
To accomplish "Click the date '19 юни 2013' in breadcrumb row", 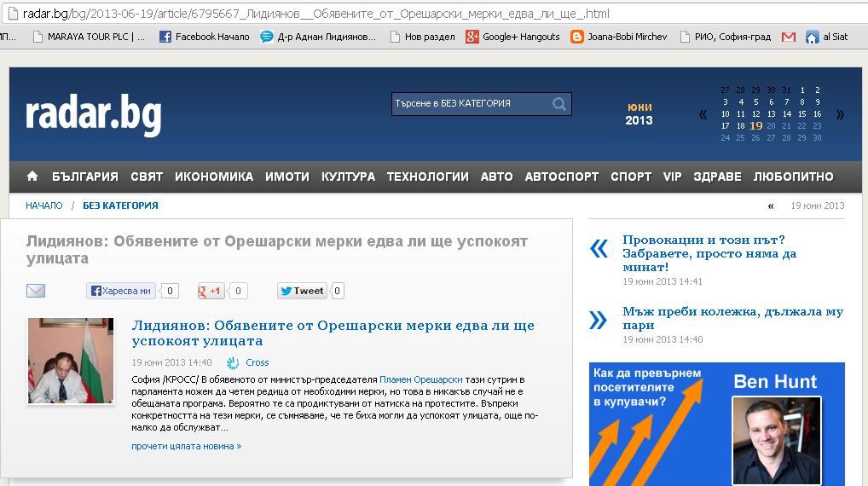I will click(817, 206).
